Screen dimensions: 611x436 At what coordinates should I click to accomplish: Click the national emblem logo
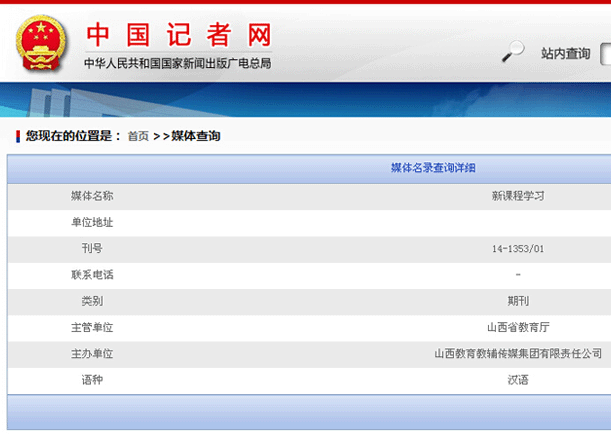41,43
